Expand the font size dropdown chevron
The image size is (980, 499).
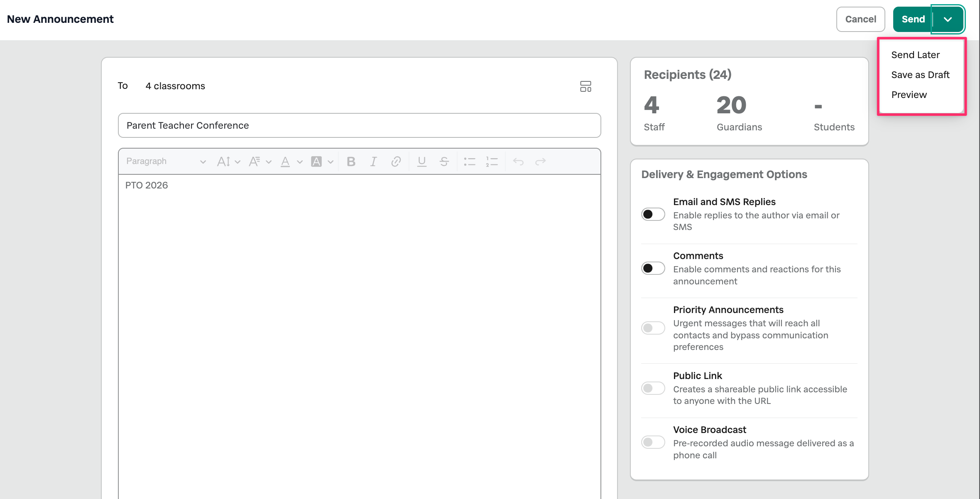pos(238,162)
